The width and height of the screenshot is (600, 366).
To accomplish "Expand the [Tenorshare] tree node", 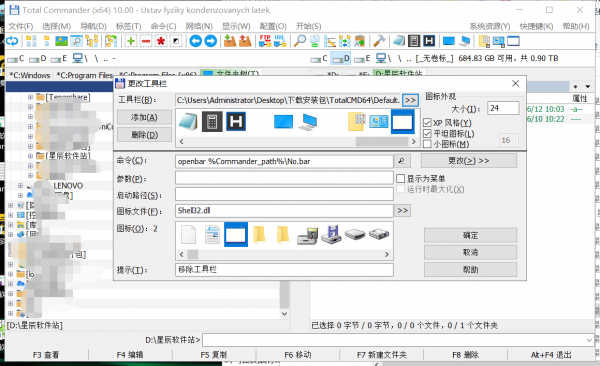I will (31, 97).
